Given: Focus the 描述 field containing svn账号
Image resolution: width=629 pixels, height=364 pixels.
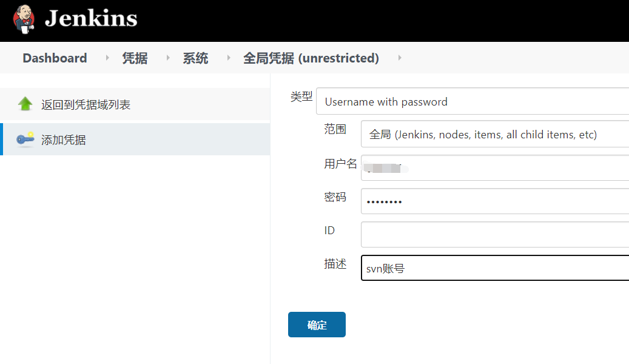Looking at the screenshot, I should click(x=495, y=268).
